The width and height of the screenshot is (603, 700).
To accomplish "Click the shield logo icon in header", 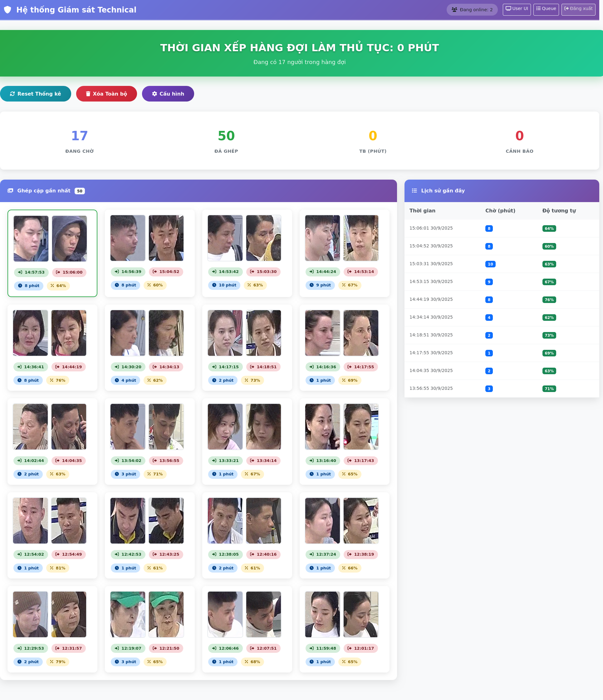I will tap(7, 10).
